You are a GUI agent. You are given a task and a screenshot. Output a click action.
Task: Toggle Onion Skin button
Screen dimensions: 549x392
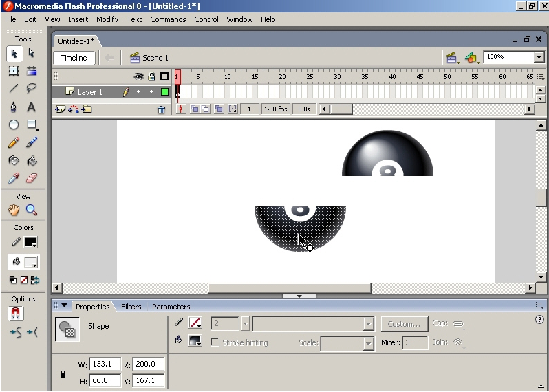pos(195,109)
